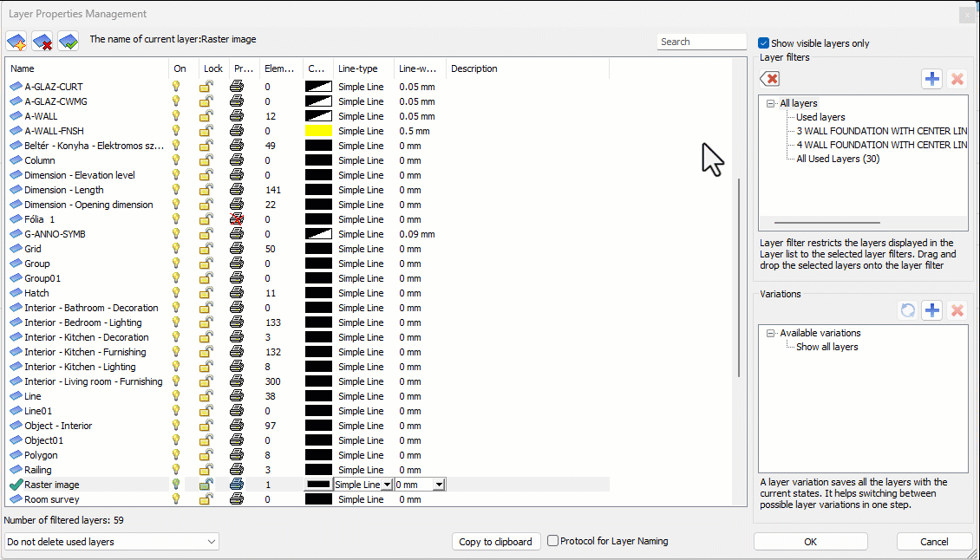
Task: Select the Interior - Living room - Furnishing layer
Action: 93,382
